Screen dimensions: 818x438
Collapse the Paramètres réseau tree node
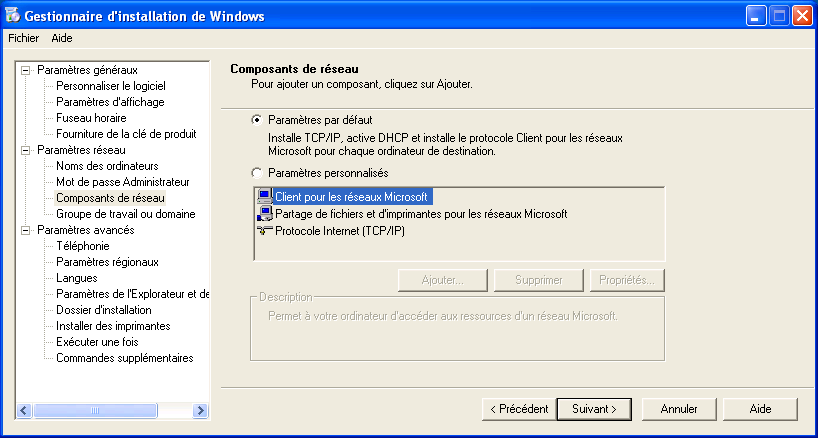(x=26, y=150)
